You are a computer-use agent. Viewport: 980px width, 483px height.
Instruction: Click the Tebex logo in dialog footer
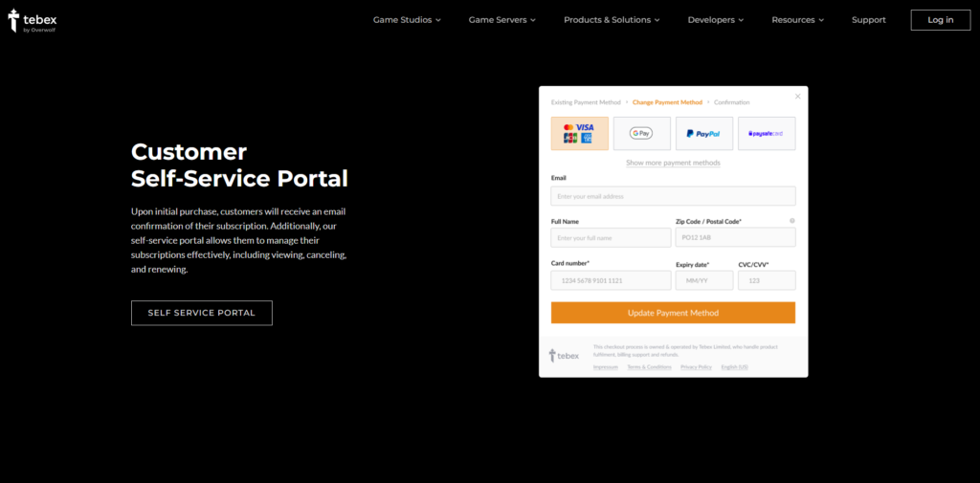(564, 356)
